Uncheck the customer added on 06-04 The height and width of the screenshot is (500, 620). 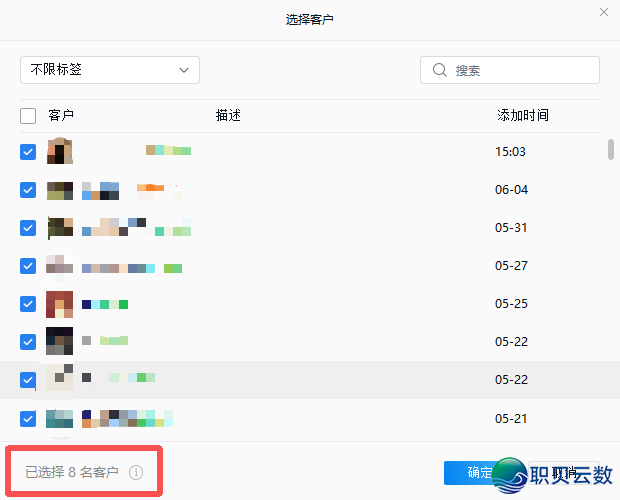pos(28,190)
